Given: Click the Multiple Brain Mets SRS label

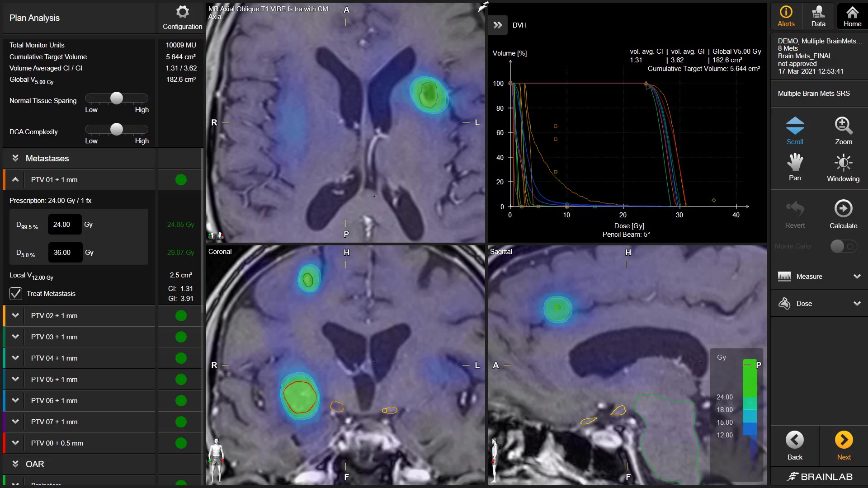Looking at the screenshot, I should pos(813,94).
